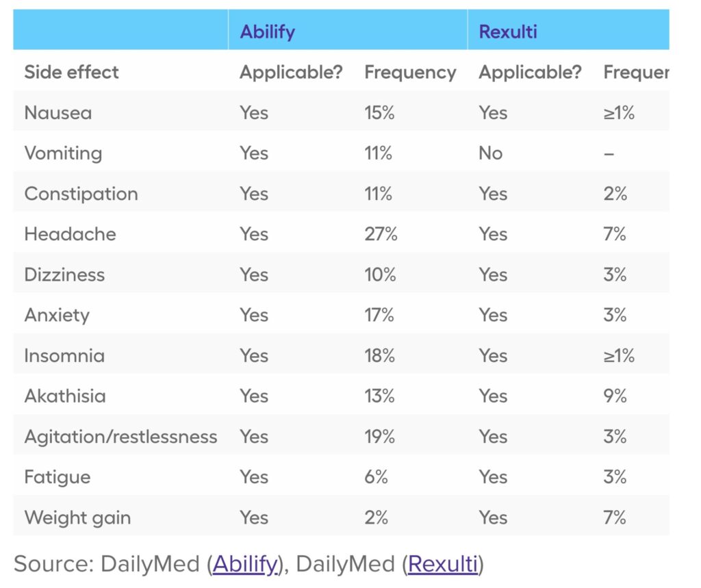701x588 pixels.
Task: Click Rexulti's 9% akathisia frequency cell
Action: point(615,396)
